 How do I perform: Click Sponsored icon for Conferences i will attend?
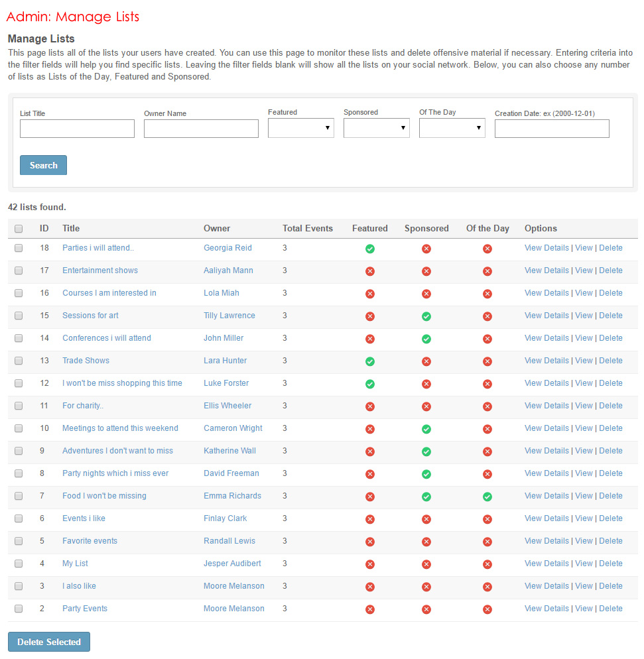point(426,339)
